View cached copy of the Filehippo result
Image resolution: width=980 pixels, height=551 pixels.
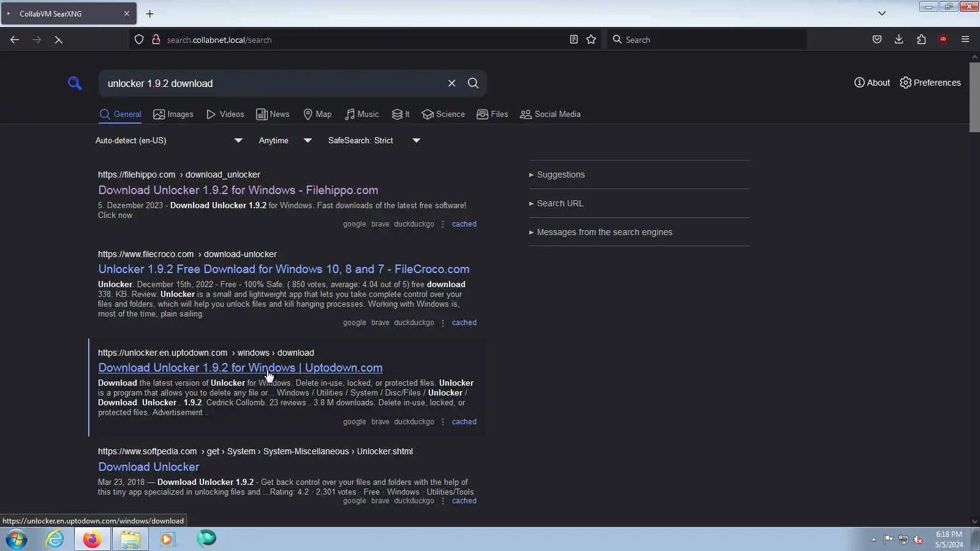point(464,224)
